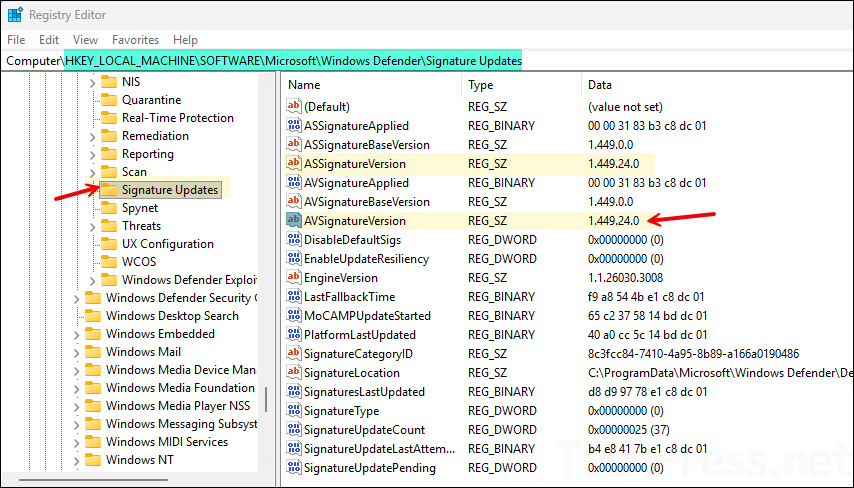Image resolution: width=854 pixels, height=488 pixels.
Task: Expand the Reporting key
Action: pos(92,154)
